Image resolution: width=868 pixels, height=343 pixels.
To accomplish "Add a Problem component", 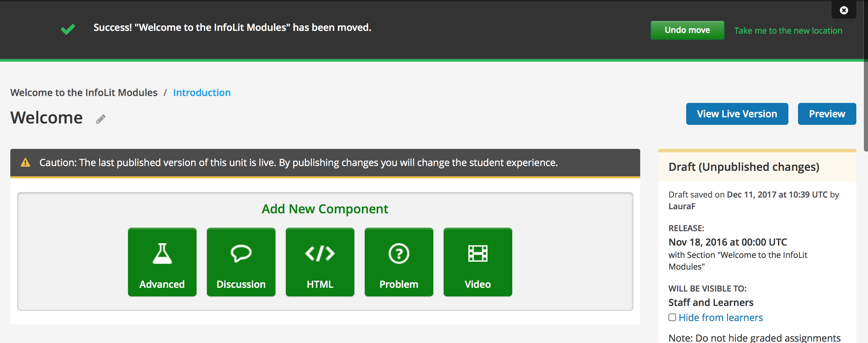I will (x=399, y=262).
